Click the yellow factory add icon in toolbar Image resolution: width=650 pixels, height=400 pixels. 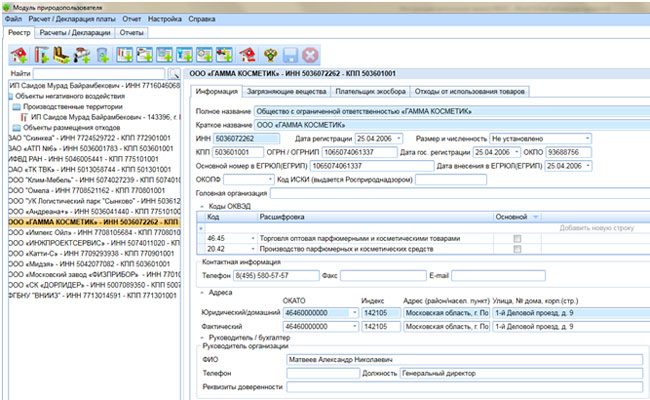61,55
